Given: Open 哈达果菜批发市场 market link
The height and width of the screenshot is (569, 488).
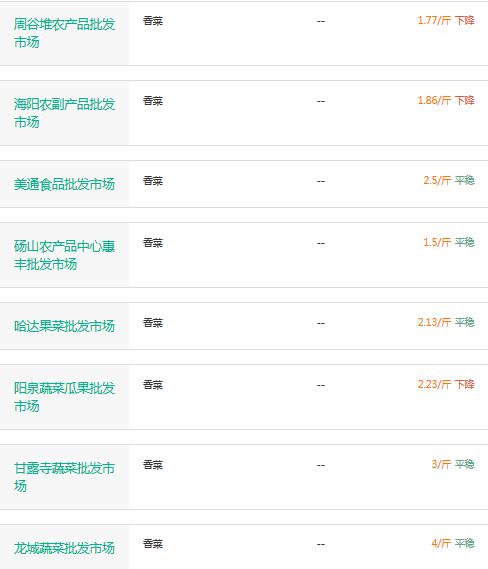Looking at the screenshot, I should tap(64, 326).
